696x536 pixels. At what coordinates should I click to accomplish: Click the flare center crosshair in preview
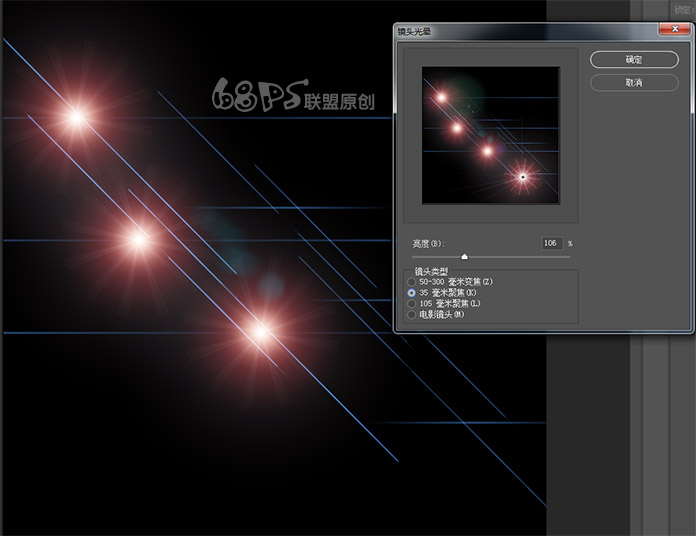[x=523, y=177]
